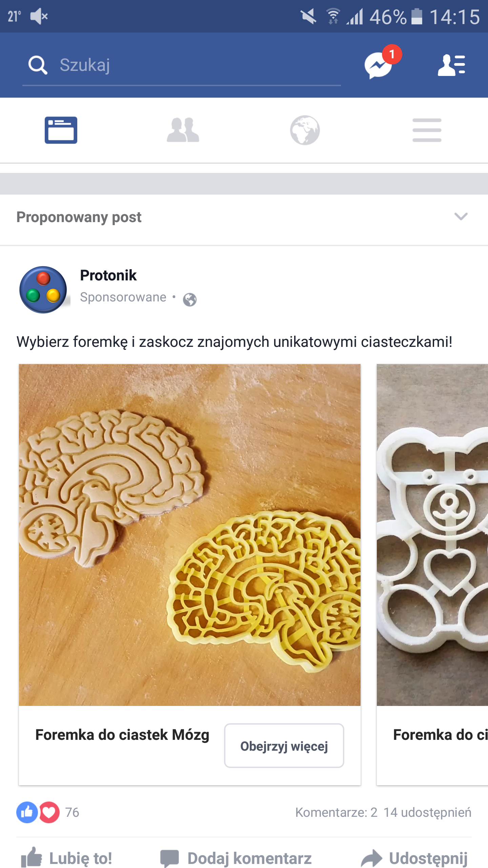This screenshot has height=868, width=488.
Task: Open the Foremka do ciastek Mózg title
Action: 122,735
